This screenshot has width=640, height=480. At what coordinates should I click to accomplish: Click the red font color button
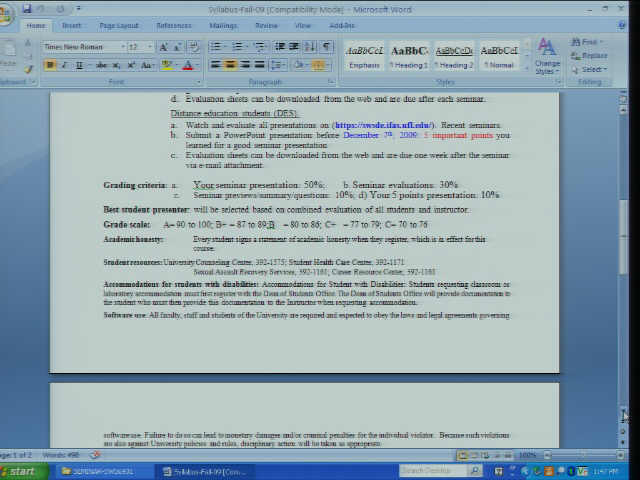pos(187,65)
